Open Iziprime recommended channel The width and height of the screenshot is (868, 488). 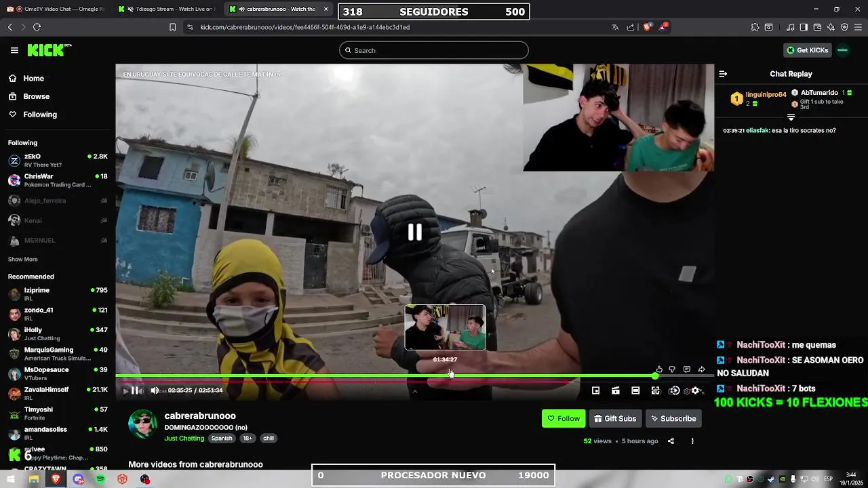click(x=58, y=294)
